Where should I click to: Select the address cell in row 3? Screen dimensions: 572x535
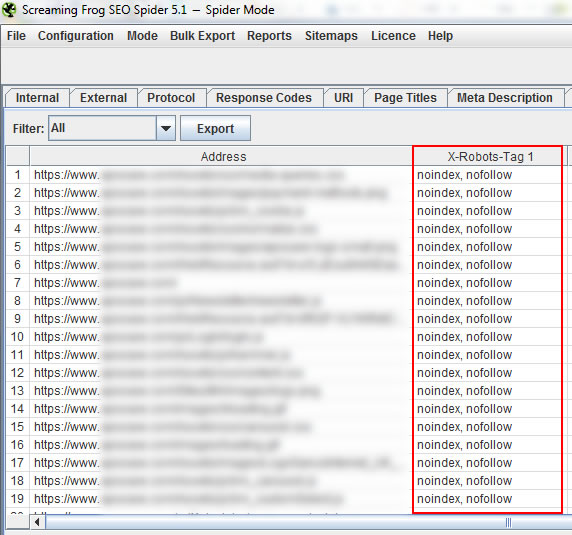point(221,211)
